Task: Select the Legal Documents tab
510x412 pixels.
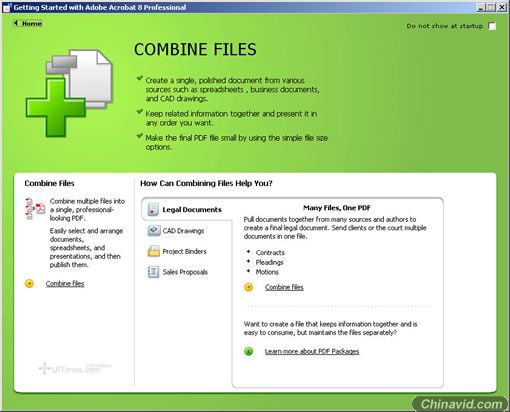Action: click(186, 209)
